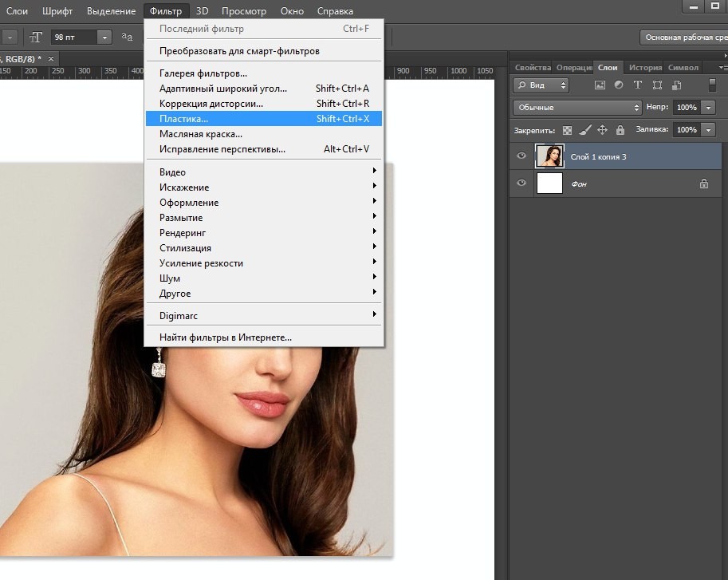Click Найти фильтры в Интернете
Viewport: 728px width, 580px height.
click(264, 337)
